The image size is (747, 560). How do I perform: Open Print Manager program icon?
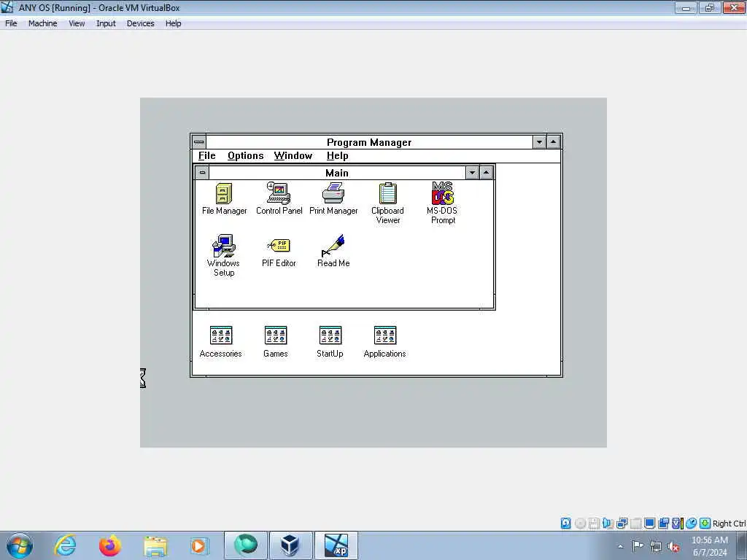(x=333, y=199)
